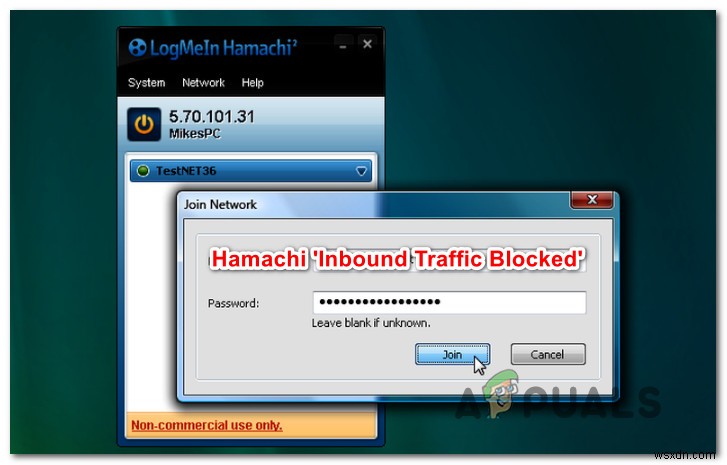The image size is (727, 465).
Task: Toggle the Hamachi power button
Action: pos(144,124)
